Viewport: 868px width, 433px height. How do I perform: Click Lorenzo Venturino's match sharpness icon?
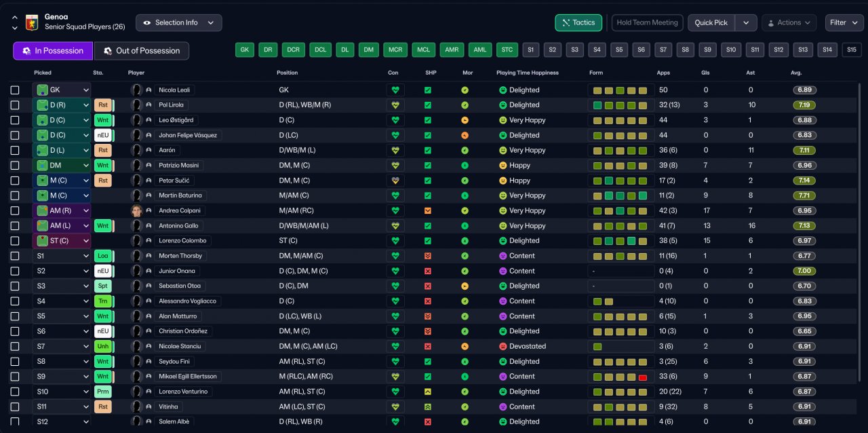[x=427, y=392]
